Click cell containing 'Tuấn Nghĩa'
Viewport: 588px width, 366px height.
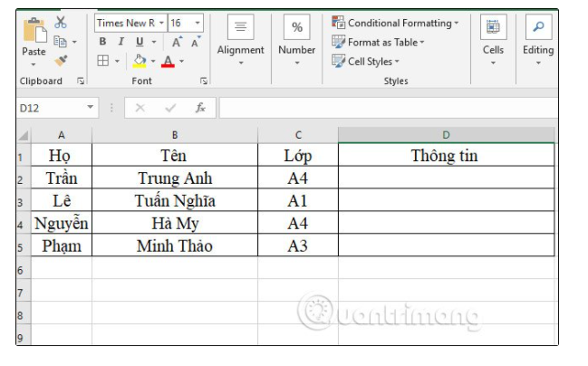coord(175,200)
